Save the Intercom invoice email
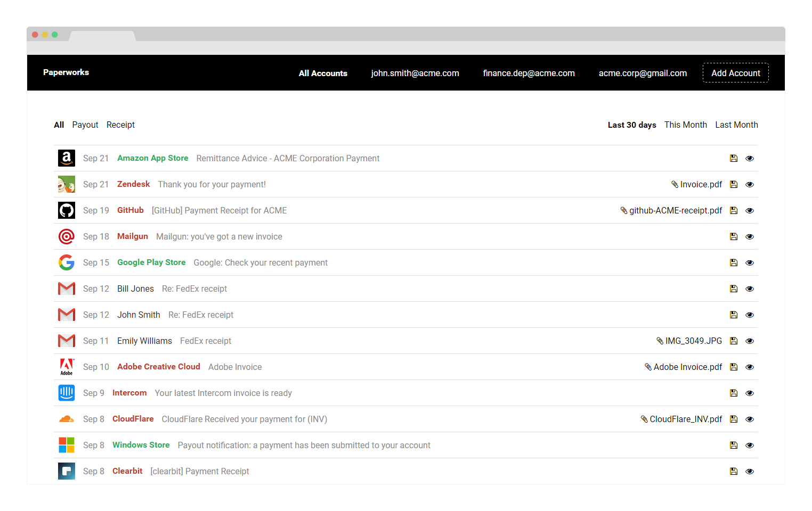This screenshot has width=812, height=511. click(734, 393)
